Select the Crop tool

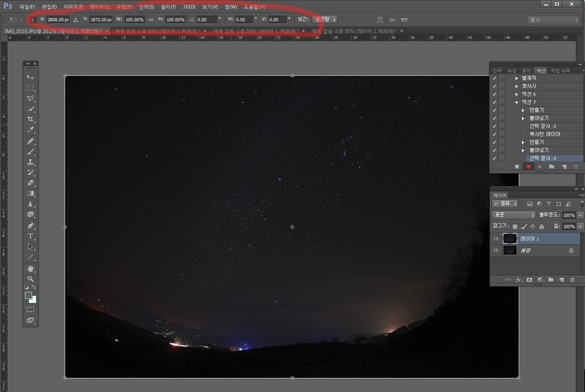(x=31, y=119)
